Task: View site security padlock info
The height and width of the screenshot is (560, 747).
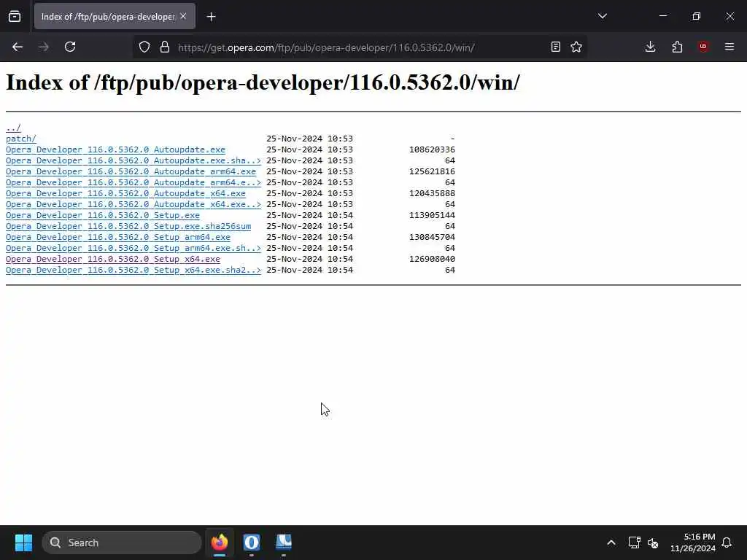Action: [165, 47]
